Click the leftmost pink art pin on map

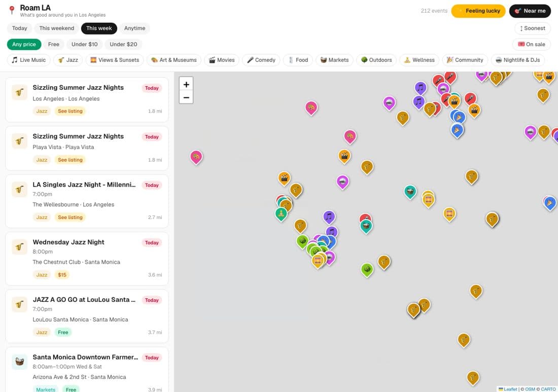pos(196,157)
